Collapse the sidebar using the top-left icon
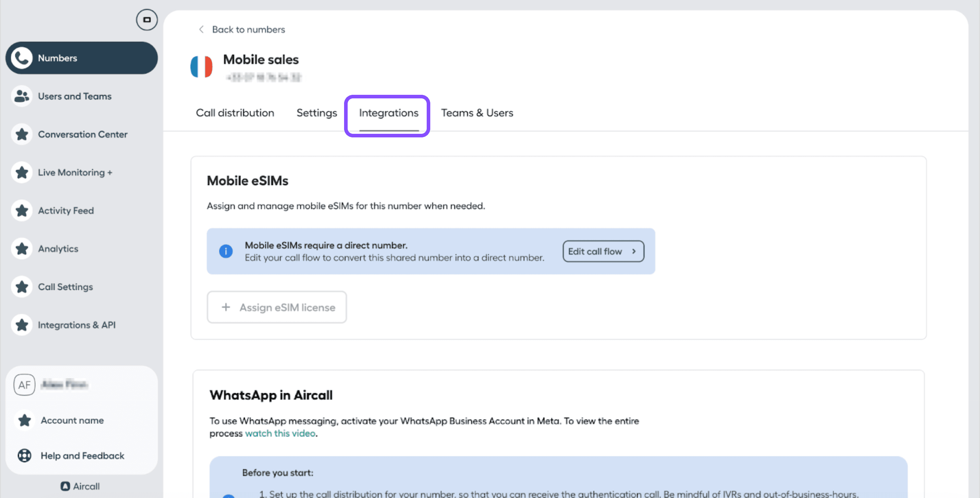The height and width of the screenshot is (498, 980). click(147, 19)
